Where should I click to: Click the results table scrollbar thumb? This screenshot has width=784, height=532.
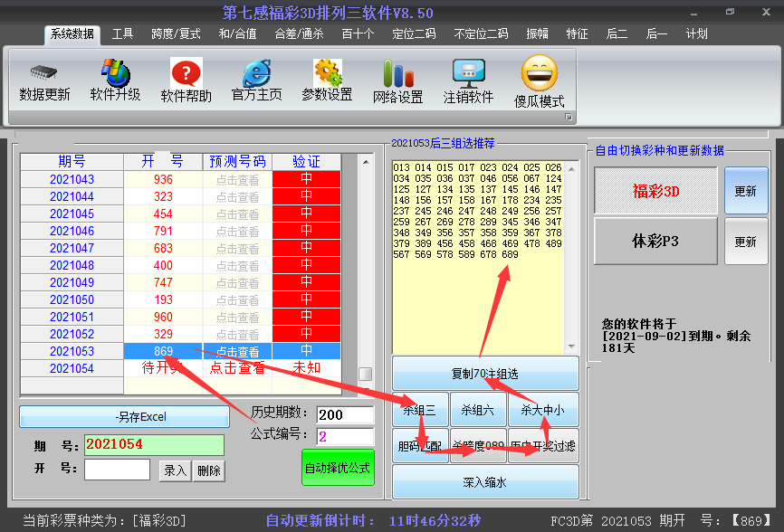(366, 374)
